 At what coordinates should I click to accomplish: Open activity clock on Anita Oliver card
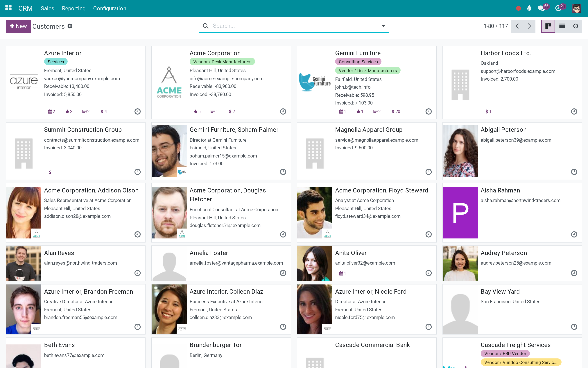pos(429,273)
